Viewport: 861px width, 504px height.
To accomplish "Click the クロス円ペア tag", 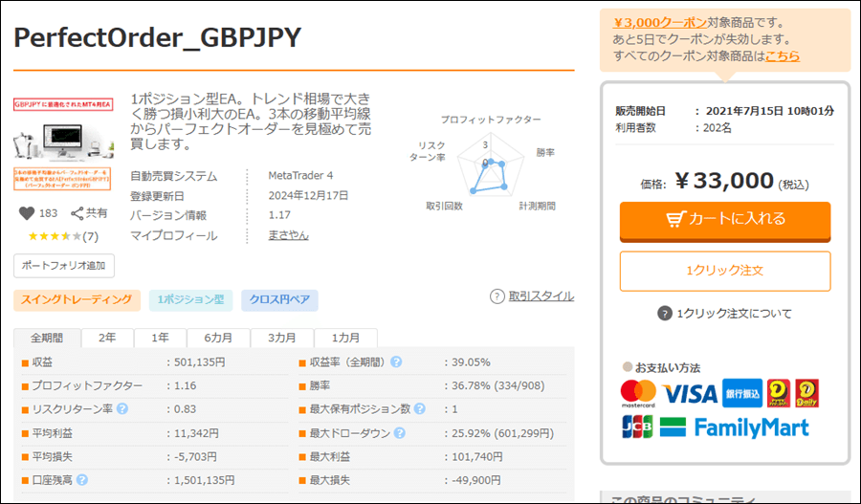I will pos(279,299).
